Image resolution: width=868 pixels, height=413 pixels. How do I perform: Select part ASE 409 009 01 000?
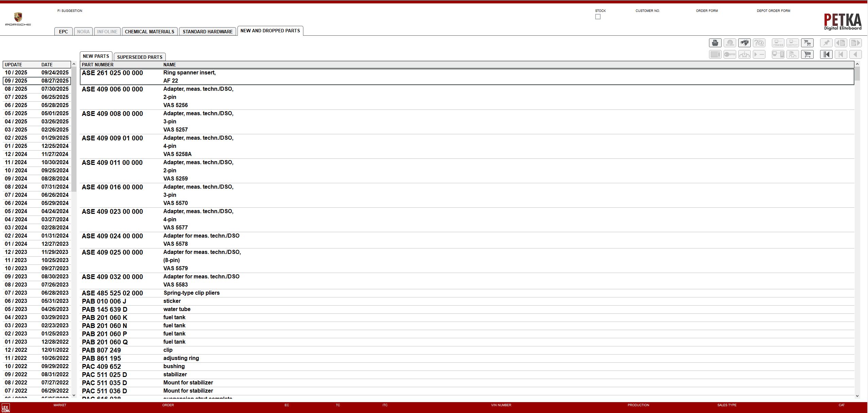[467, 146]
